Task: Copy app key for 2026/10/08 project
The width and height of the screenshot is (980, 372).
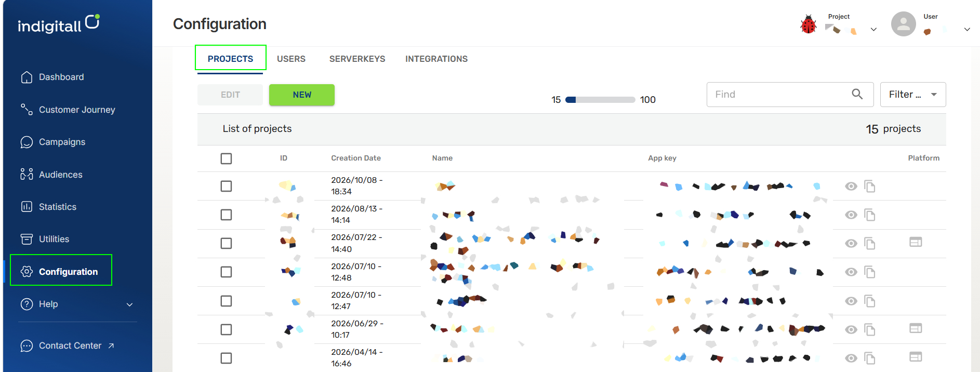Action: point(869,186)
